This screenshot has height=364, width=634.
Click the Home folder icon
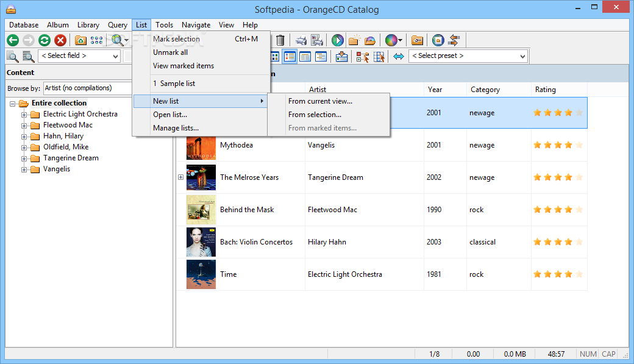80,40
